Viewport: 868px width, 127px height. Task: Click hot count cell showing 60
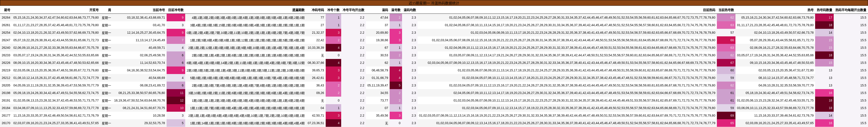tap(726, 70)
